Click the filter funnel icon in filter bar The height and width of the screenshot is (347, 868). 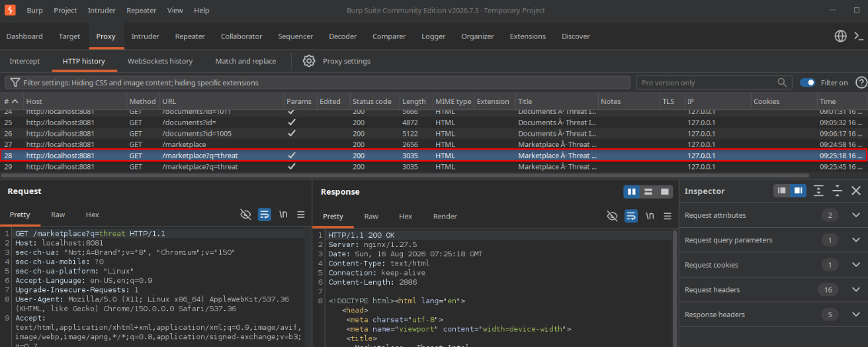click(x=15, y=83)
